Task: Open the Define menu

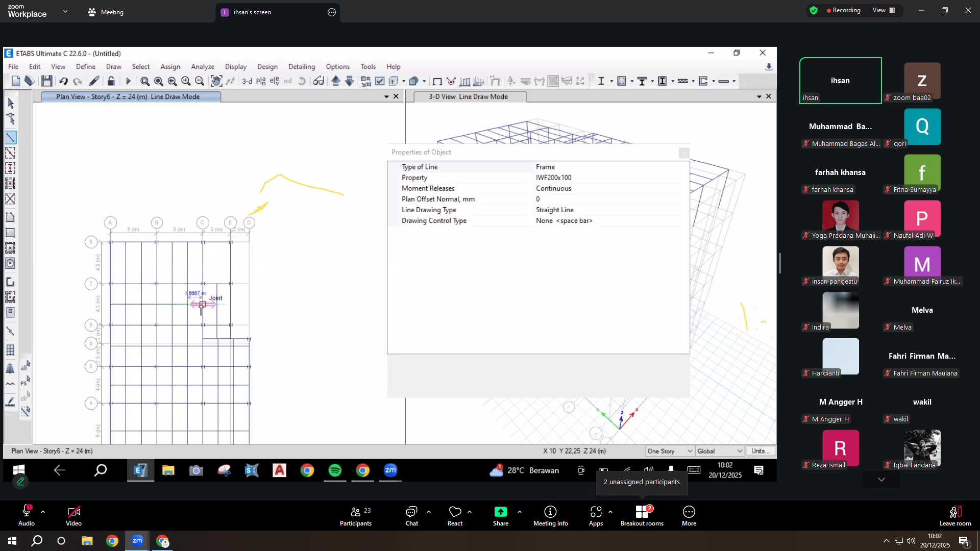Action: 86,66
